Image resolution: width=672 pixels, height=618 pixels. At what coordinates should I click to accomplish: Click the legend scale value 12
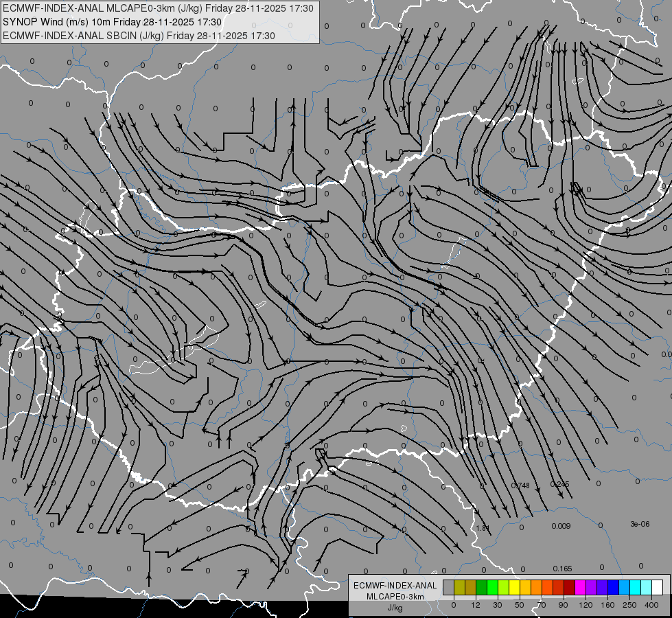[475, 605]
